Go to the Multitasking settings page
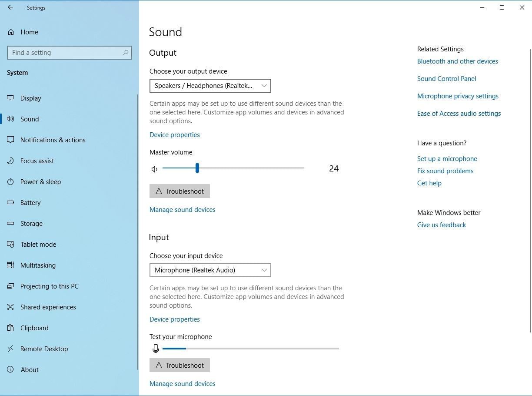532x396 pixels. [38, 265]
